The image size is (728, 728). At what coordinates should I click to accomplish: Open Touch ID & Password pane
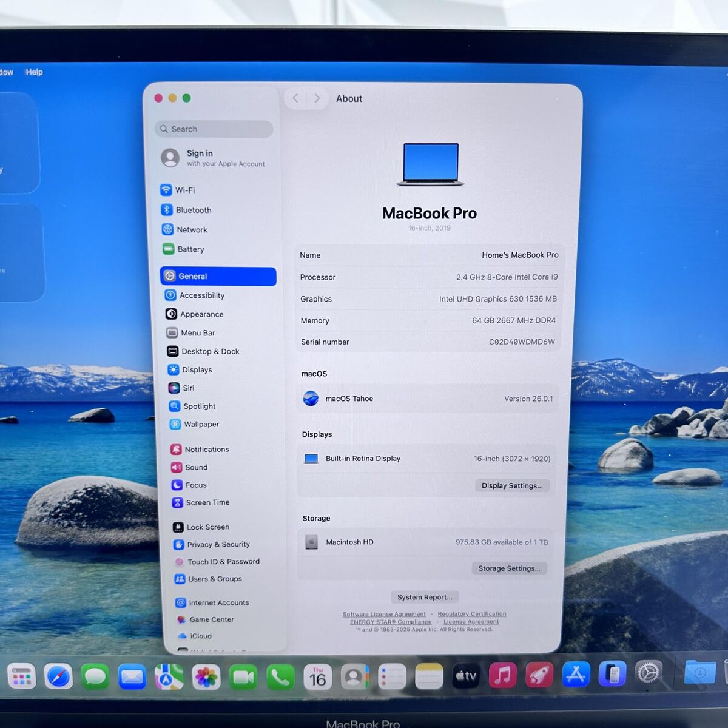point(223,562)
